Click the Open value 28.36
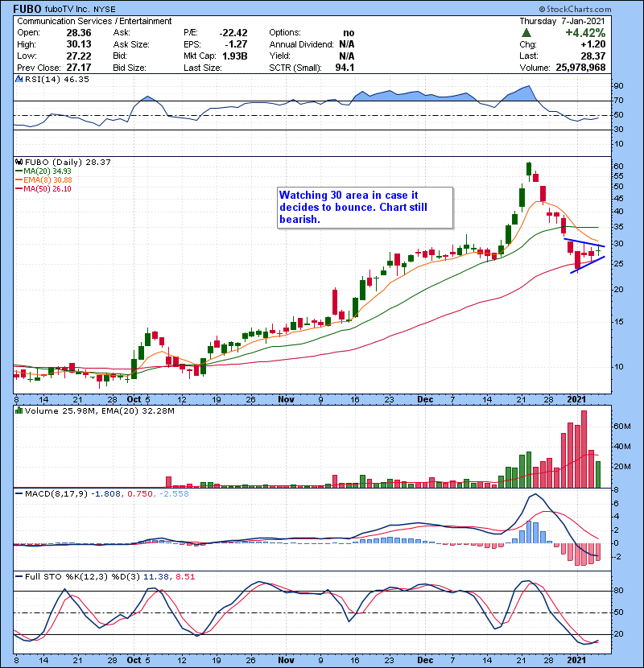 [79, 33]
